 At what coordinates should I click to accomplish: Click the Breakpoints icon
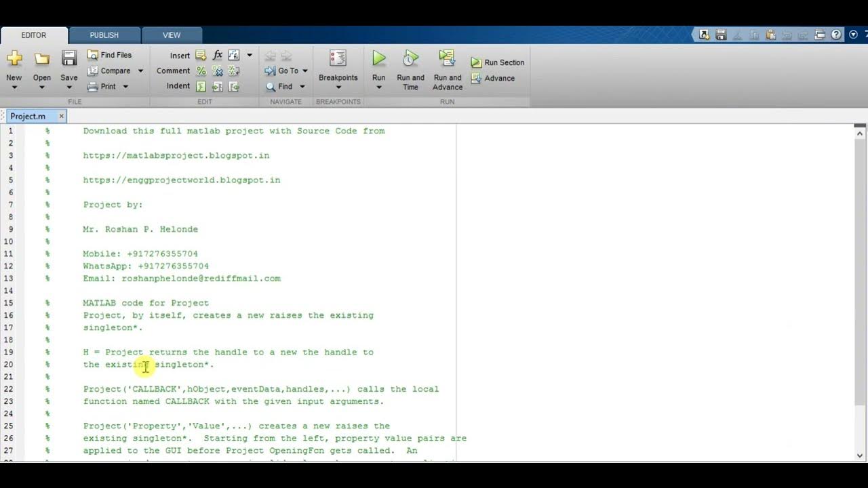(x=338, y=58)
